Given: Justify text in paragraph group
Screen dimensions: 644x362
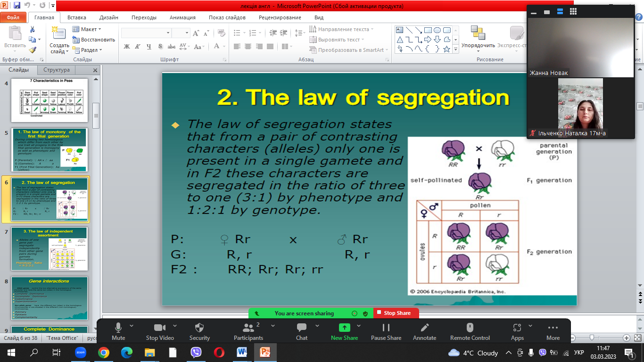Looking at the screenshot, I should point(270,46).
